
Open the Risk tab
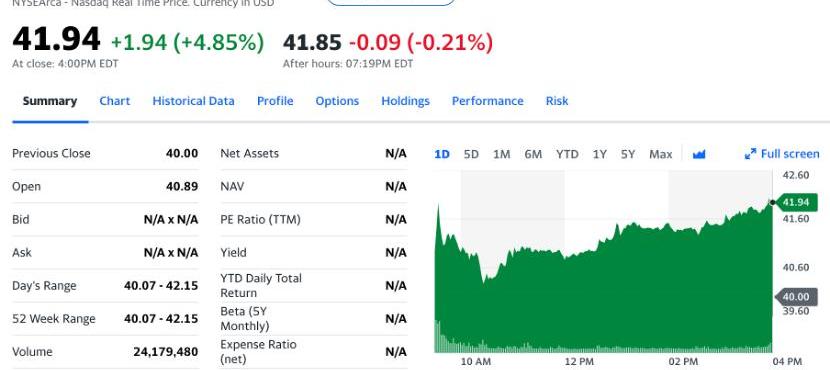pos(557,101)
